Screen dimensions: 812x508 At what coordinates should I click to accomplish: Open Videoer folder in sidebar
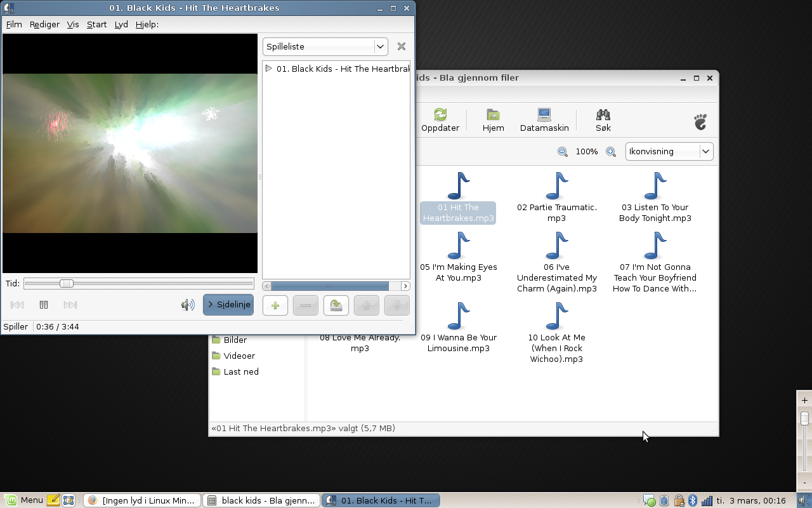(x=233, y=356)
